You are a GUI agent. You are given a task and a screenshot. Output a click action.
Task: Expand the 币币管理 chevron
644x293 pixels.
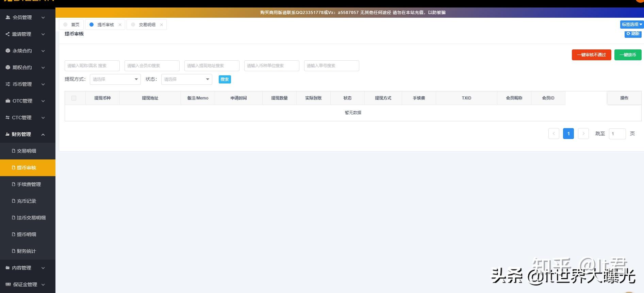click(43, 84)
